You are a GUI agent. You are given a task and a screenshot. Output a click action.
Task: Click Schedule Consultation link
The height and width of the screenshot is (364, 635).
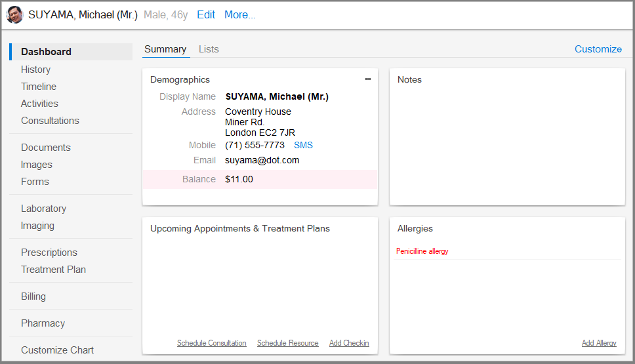click(212, 343)
